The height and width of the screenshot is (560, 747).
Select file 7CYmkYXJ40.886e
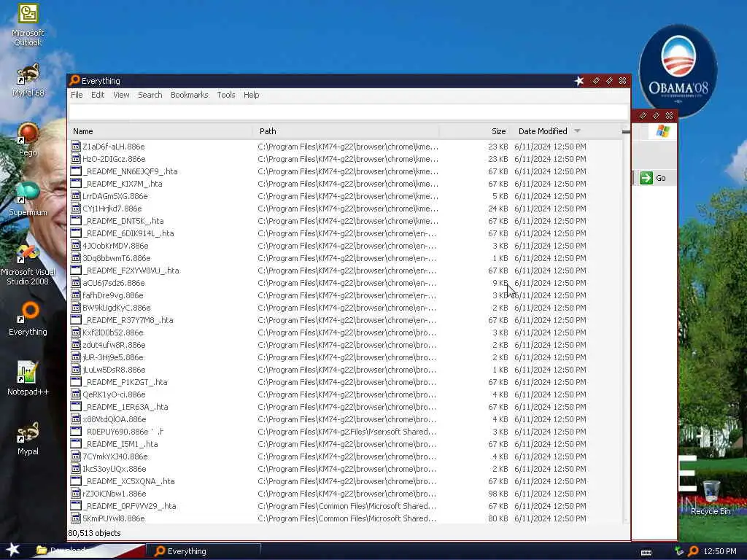point(115,456)
